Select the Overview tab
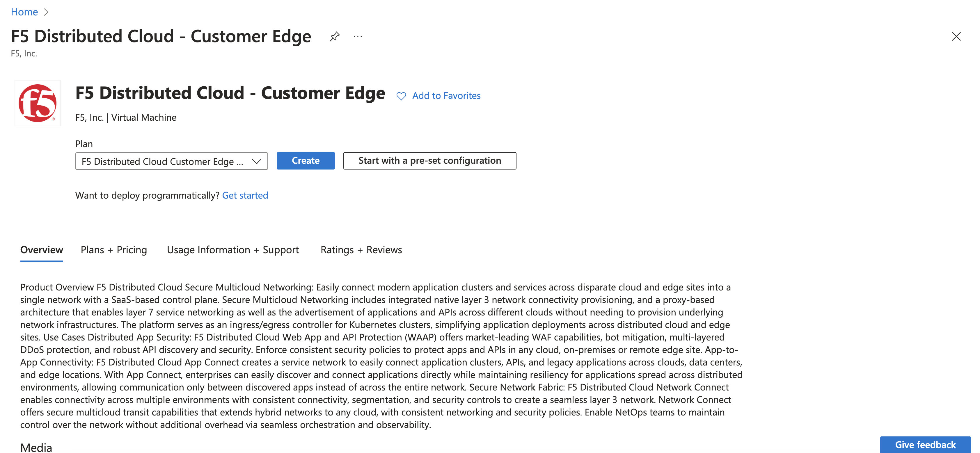This screenshot has height=453, width=980. pyautogui.click(x=42, y=250)
